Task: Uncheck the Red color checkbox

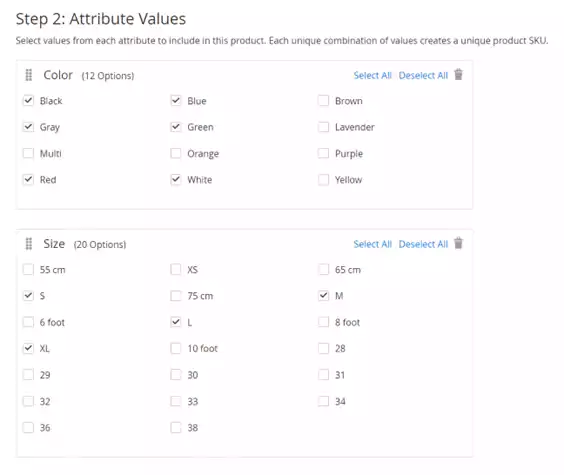Action: 28,179
